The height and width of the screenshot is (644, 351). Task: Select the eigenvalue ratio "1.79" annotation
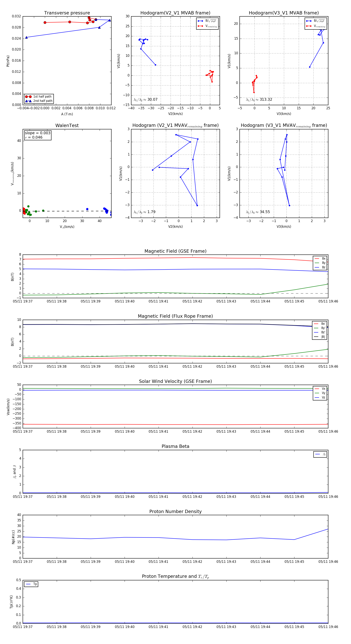coord(144,212)
